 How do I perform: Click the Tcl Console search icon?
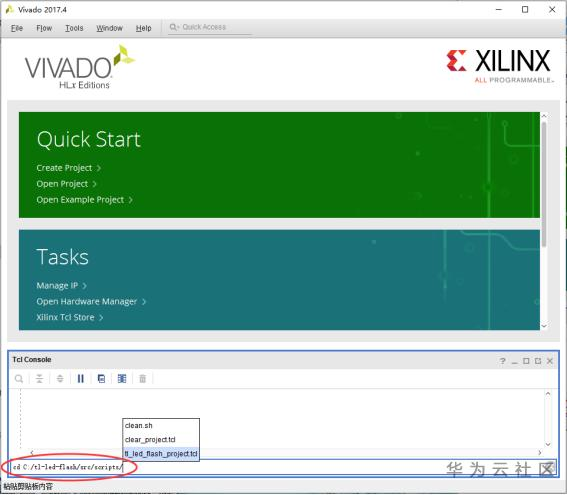tap(19, 379)
